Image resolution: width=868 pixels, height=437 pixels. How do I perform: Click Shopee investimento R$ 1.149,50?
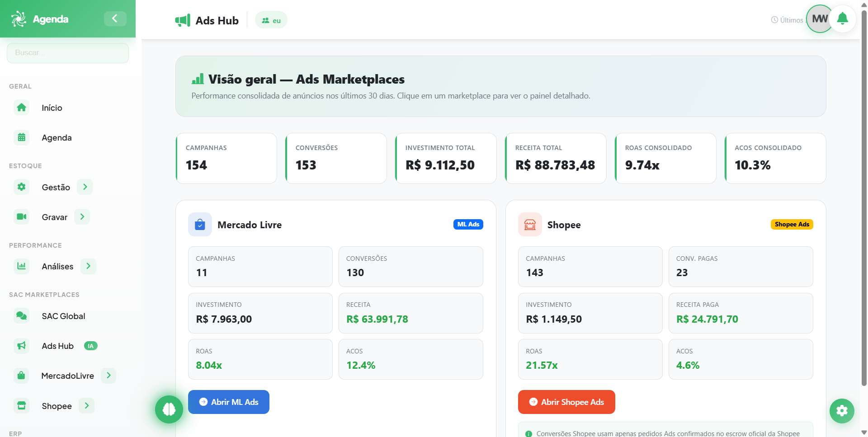[554, 319]
